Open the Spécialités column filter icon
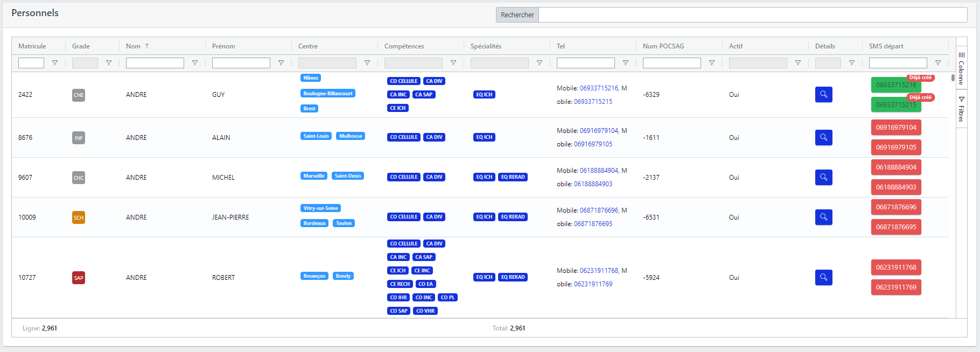Viewport: 980px width, 352px height. pyautogui.click(x=540, y=63)
